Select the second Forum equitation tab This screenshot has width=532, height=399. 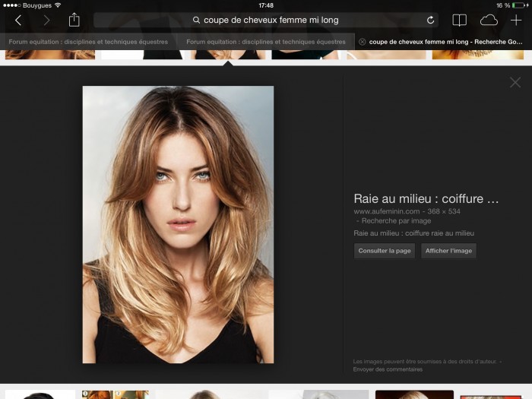pos(266,42)
